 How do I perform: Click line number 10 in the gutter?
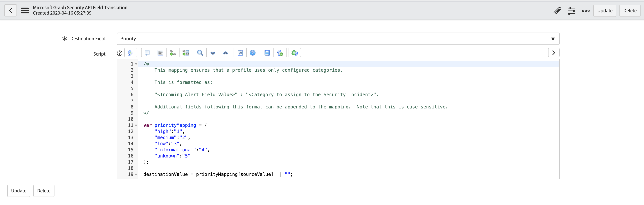[x=130, y=119]
